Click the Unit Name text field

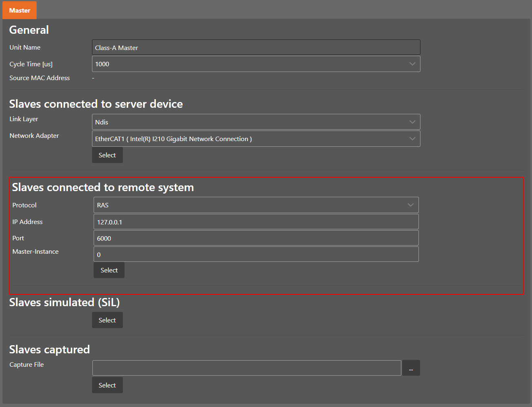pyautogui.click(x=256, y=48)
